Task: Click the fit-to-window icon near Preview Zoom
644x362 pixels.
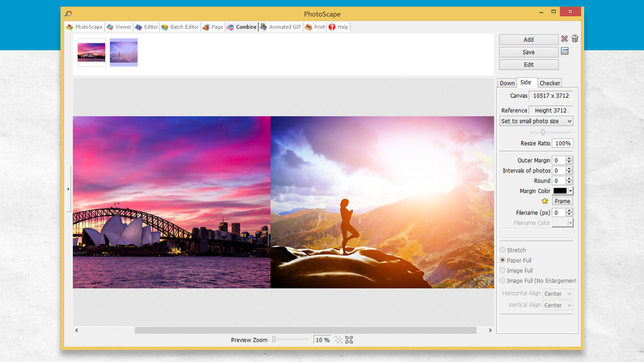Action: tap(349, 340)
